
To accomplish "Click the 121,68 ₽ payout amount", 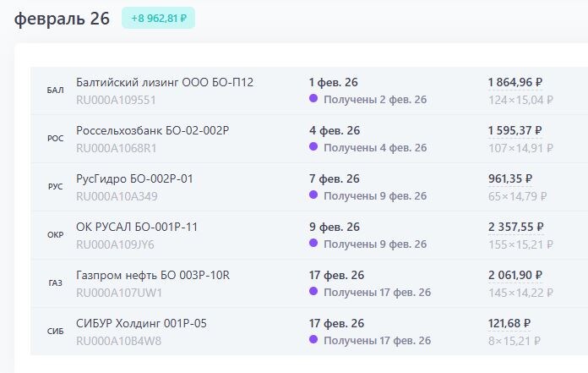I will pos(509,323).
